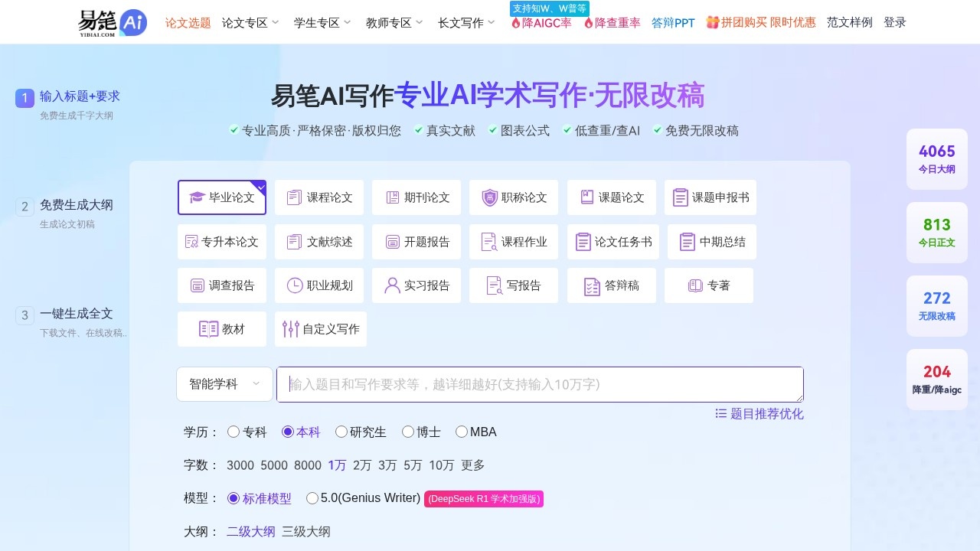Screen dimensions: 980x551
Task: Open the 教师专区 menu
Action: [389, 22]
